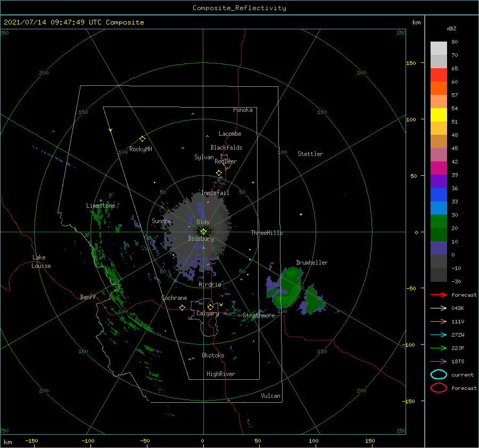The width and height of the screenshot is (479, 448).
Task: Click the cyan 27ZW arrow legend icon
Action: tap(439, 335)
